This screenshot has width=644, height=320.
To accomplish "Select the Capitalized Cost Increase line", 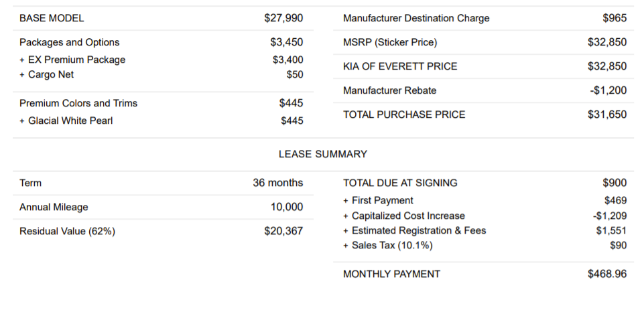I will 485,216.
